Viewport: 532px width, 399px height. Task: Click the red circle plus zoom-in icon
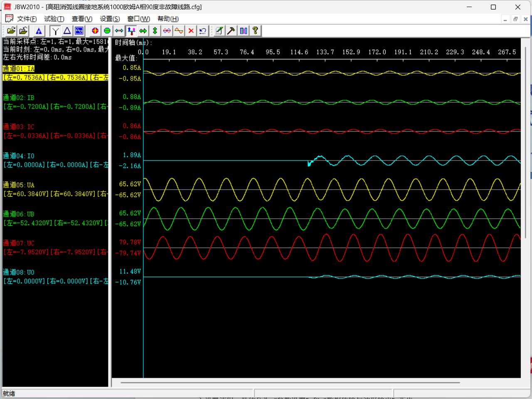click(95, 31)
